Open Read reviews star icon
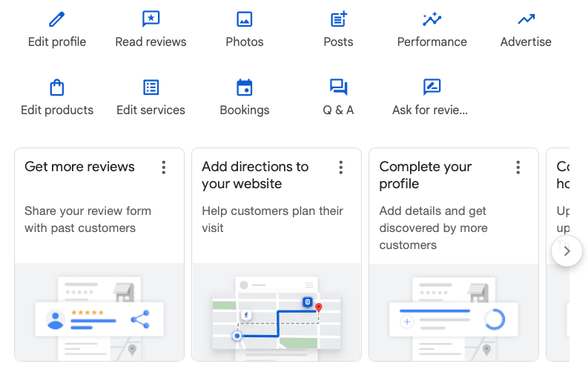This screenshot has height=378, width=588. click(151, 19)
